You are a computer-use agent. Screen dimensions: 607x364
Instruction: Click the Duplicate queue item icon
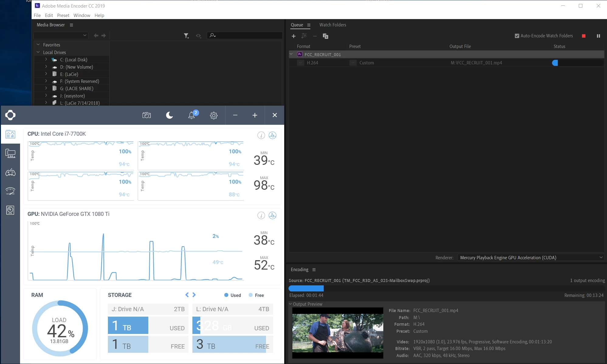pyautogui.click(x=325, y=36)
